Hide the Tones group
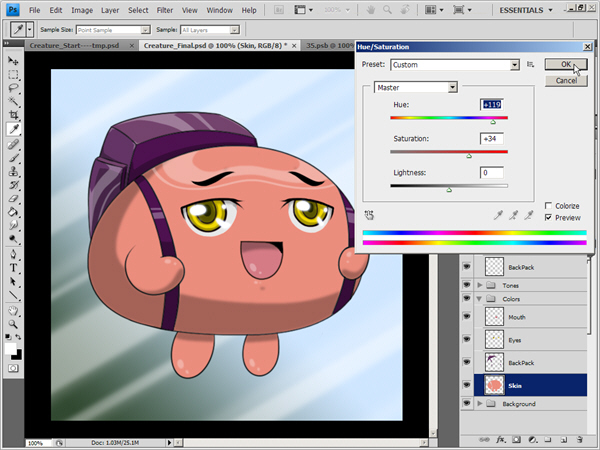This screenshot has height=450, width=600. [466, 285]
